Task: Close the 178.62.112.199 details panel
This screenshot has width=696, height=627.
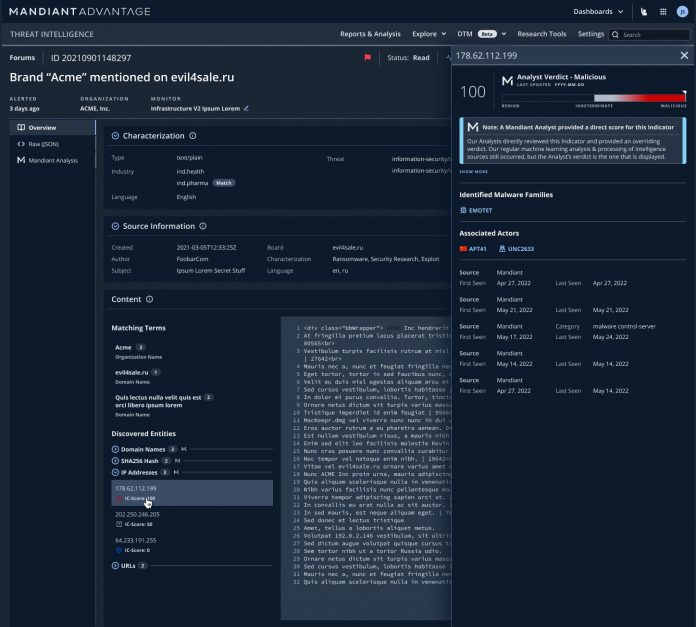Action: (x=684, y=55)
